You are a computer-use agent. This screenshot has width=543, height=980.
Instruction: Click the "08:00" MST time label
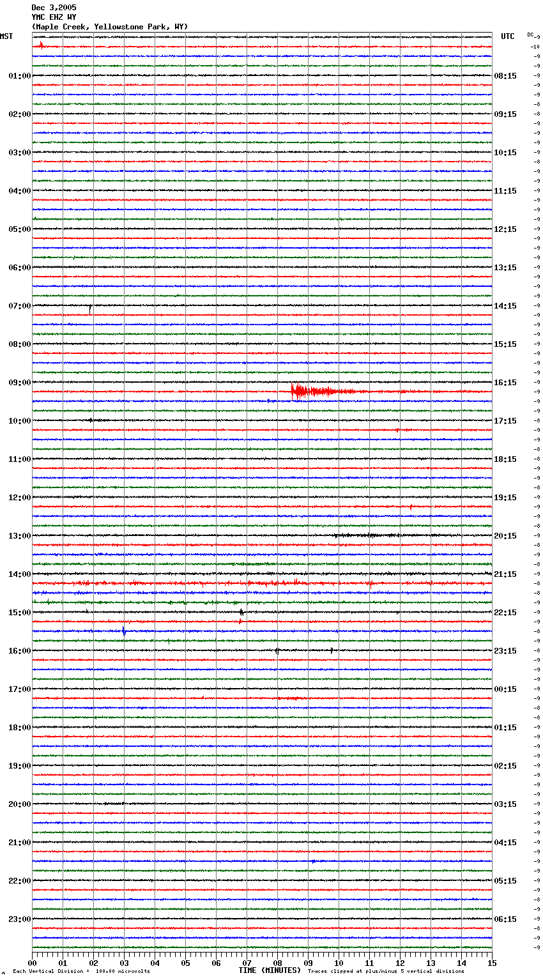pyautogui.click(x=20, y=344)
